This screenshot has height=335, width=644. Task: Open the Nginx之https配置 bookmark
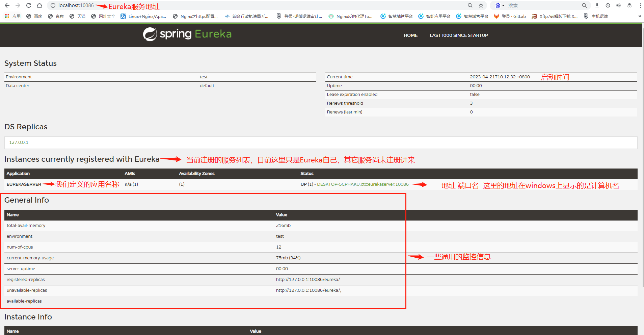(195, 16)
